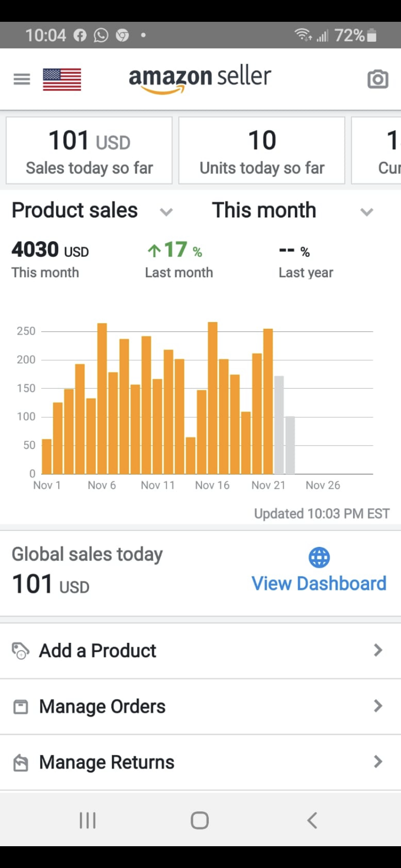This screenshot has height=868, width=401.
Task: Open the hamburger navigation menu
Action: pos(22,79)
